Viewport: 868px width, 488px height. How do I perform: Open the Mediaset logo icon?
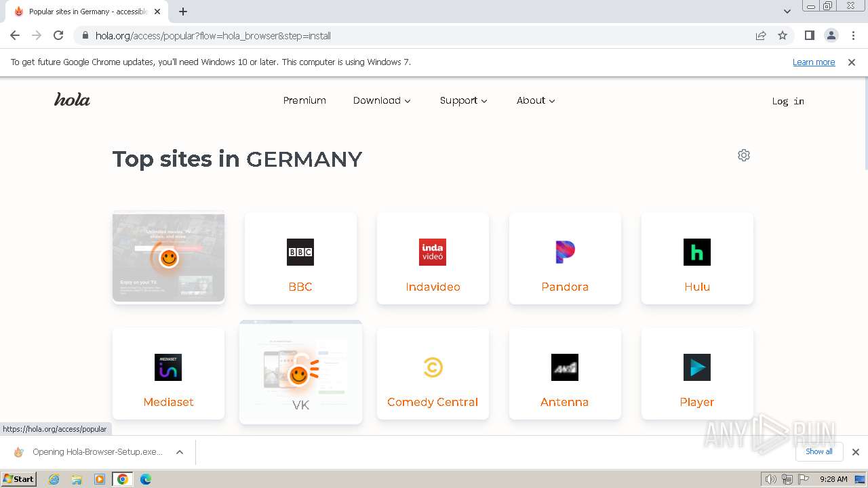tap(168, 367)
